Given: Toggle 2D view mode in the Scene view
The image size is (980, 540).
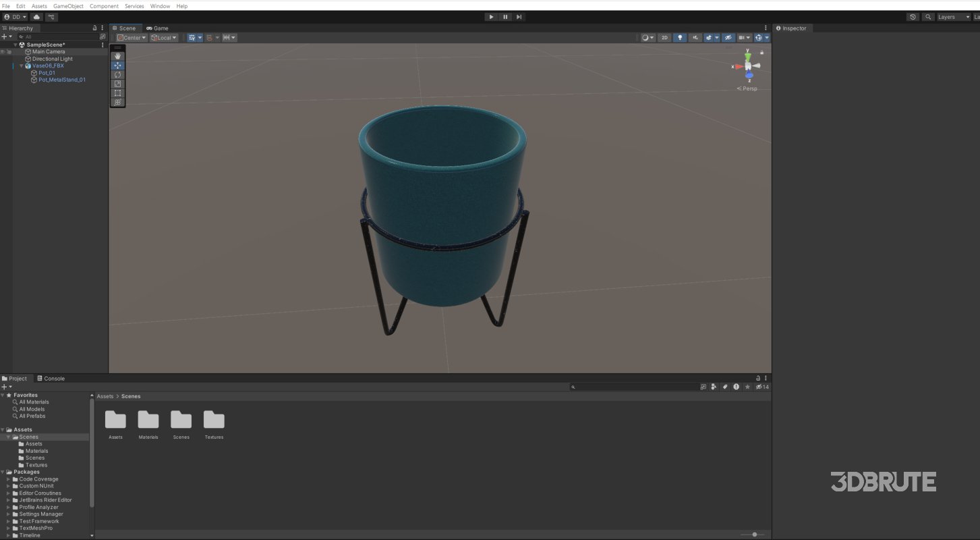Looking at the screenshot, I should (665, 38).
